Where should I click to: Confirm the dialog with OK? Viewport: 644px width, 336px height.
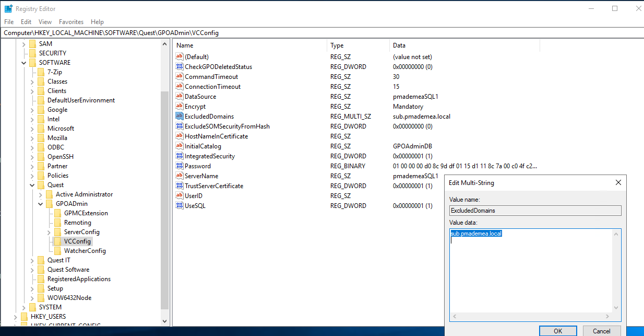tap(558, 330)
